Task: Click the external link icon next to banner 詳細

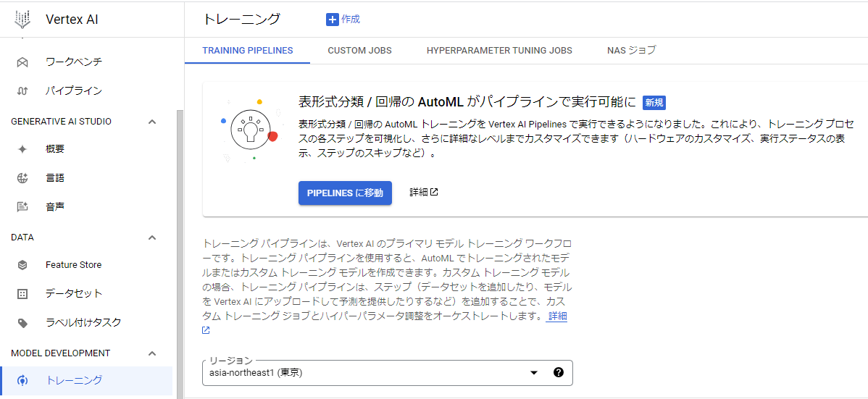Action: pos(434,193)
